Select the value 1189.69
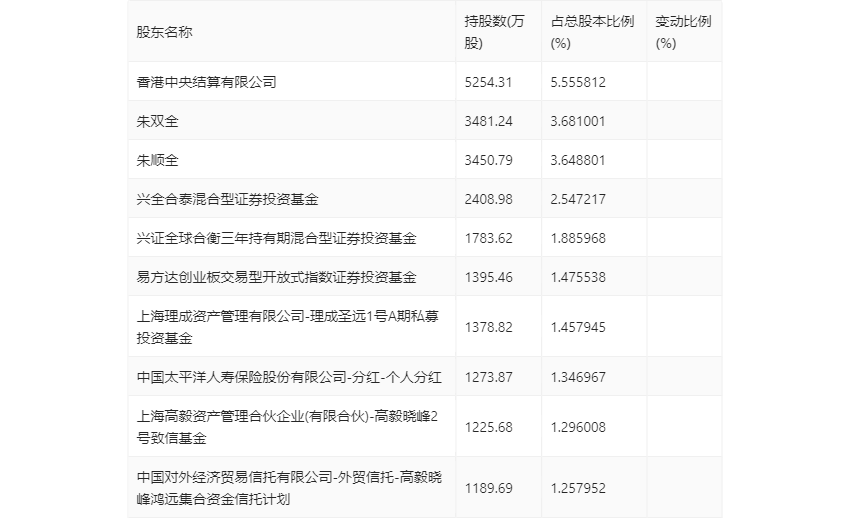This screenshot has height=518, width=850. pos(488,488)
